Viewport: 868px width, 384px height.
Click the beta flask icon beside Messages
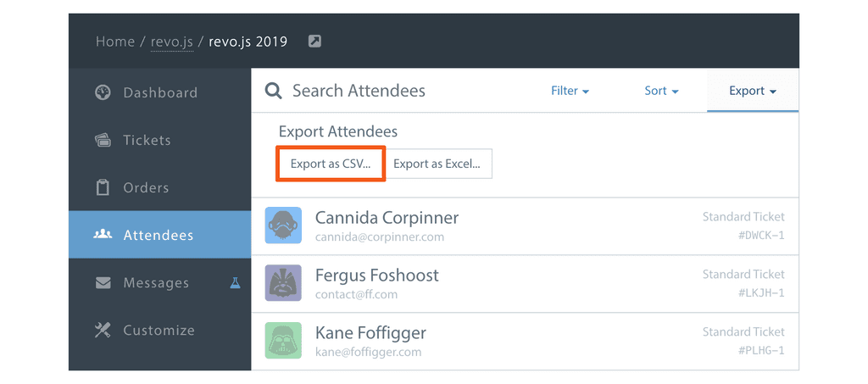[x=236, y=283]
